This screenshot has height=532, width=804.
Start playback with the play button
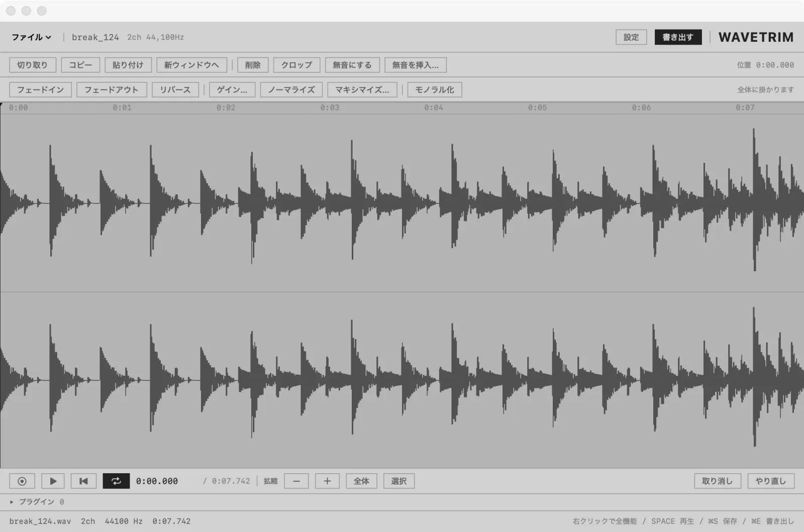(53, 481)
